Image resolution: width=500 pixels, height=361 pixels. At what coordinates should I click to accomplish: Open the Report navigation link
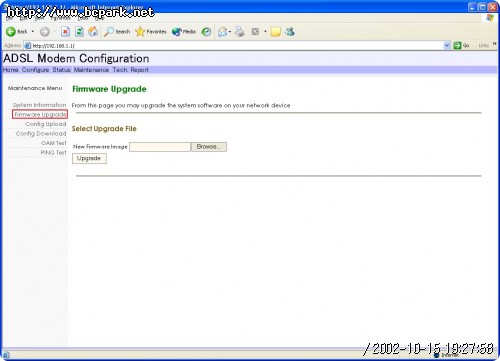pyautogui.click(x=140, y=70)
